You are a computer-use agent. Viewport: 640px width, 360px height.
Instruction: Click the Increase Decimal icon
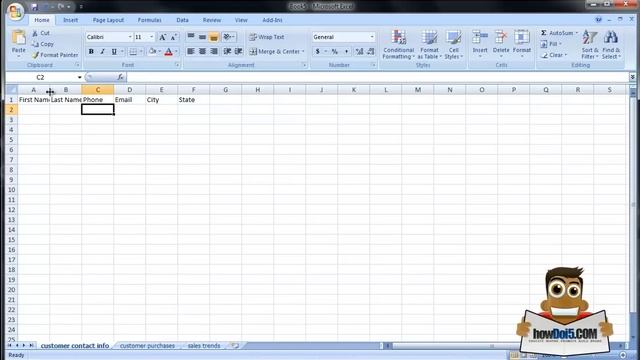(x=359, y=51)
